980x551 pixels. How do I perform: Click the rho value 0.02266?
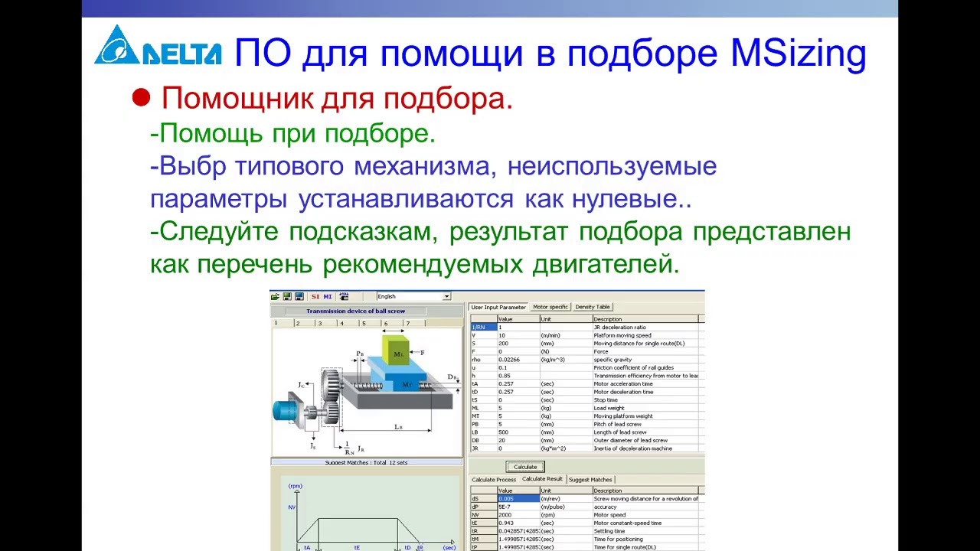point(518,360)
